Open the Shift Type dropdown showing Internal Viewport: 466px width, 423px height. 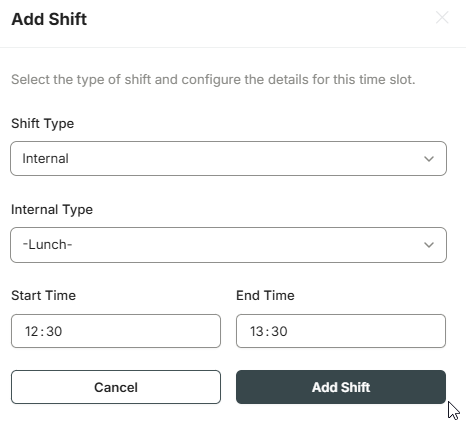pyautogui.click(x=228, y=158)
